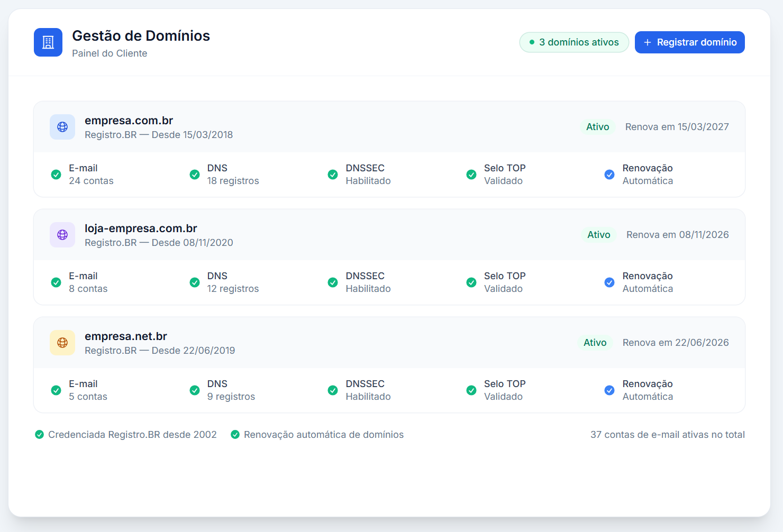Viewport: 783px width, 532px height.
Task: Toggle Renovação Automática for empresa.net.br
Action: point(609,390)
